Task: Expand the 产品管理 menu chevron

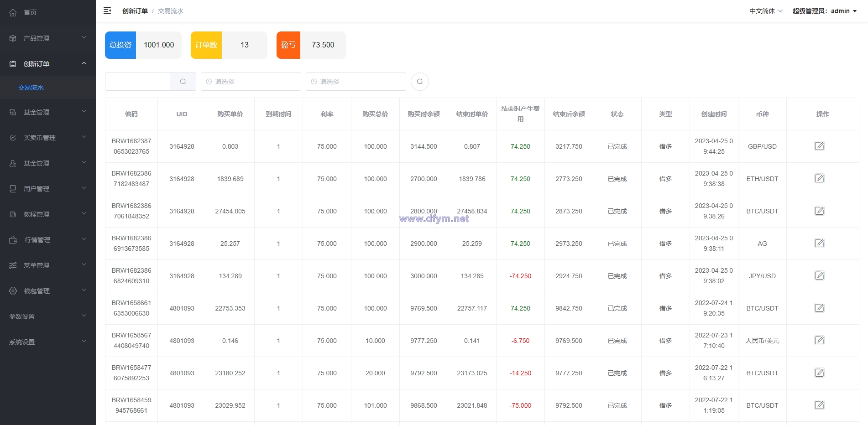Action: click(84, 38)
